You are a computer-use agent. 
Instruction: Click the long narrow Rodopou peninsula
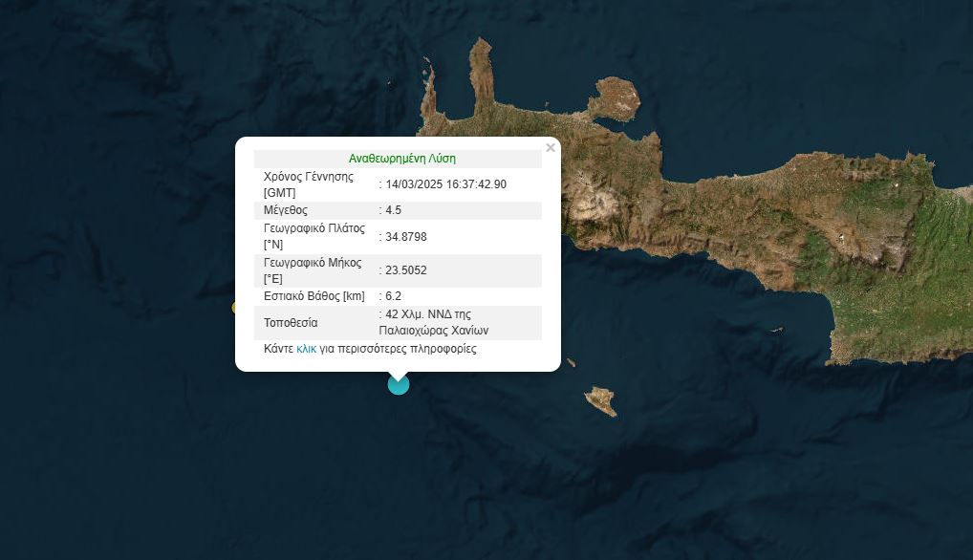point(478,75)
